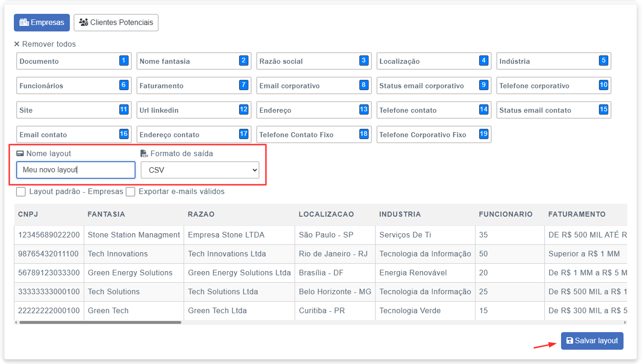Click the cell reading 12345689022200
642x364 pixels.
point(49,235)
